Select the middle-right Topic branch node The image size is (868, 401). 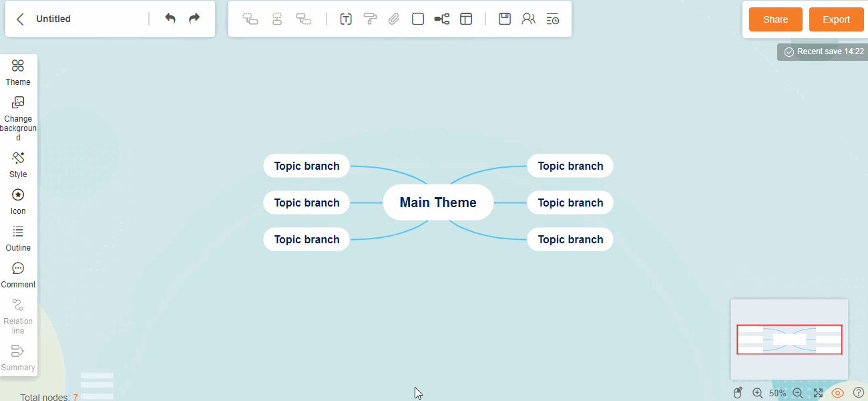(570, 203)
